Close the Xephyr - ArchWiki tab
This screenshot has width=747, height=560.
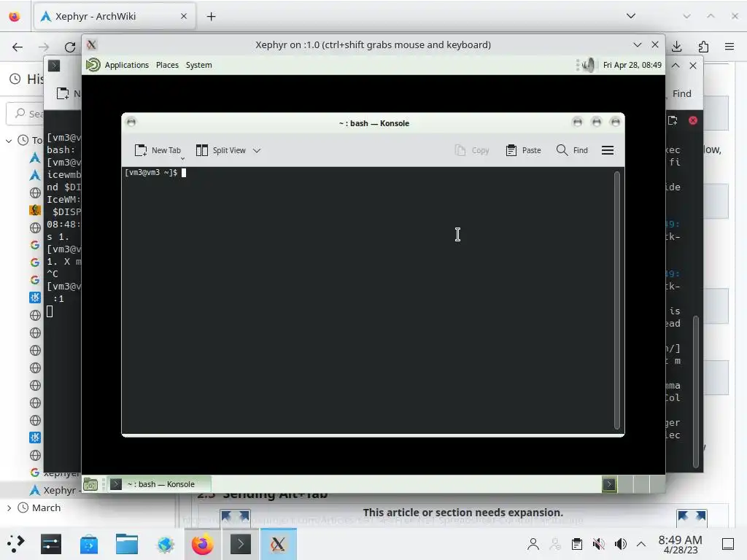point(184,16)
